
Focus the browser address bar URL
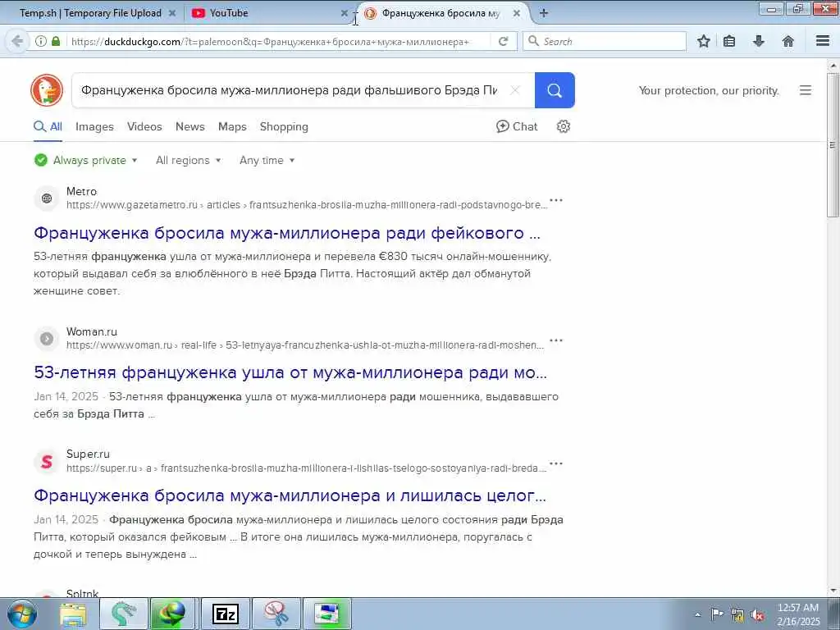[x=270, y=41]
